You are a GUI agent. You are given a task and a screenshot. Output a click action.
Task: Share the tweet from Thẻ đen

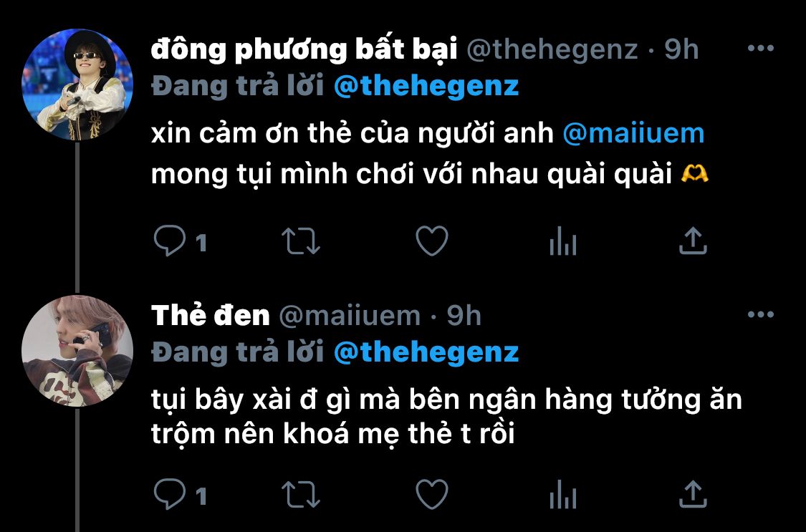point(693,494)
